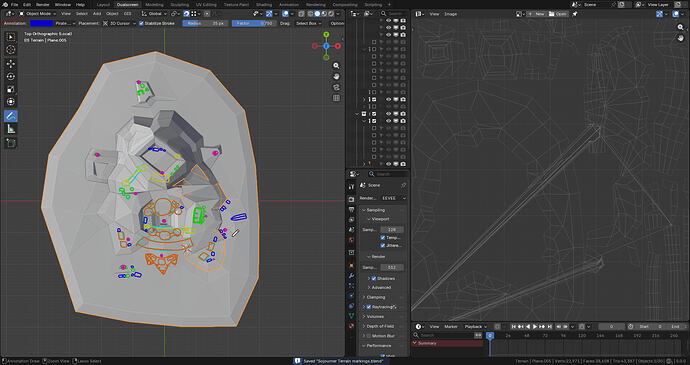690x365 pixels.
Task: Open the Object Data green triangle tab
Action: click(351, 316)
